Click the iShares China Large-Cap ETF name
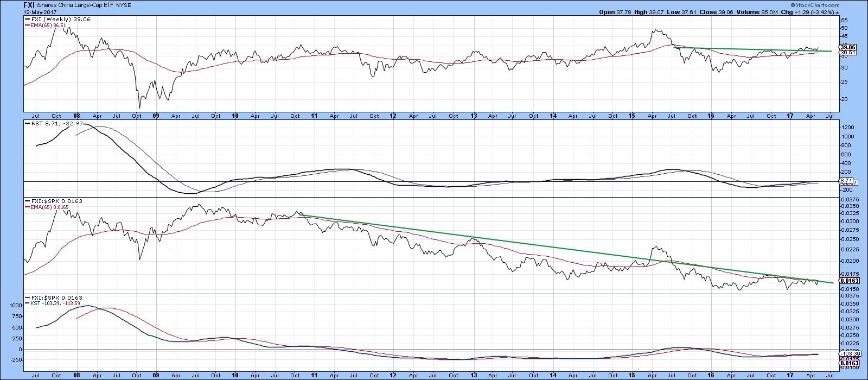The image size is (868, 380). 75,5
